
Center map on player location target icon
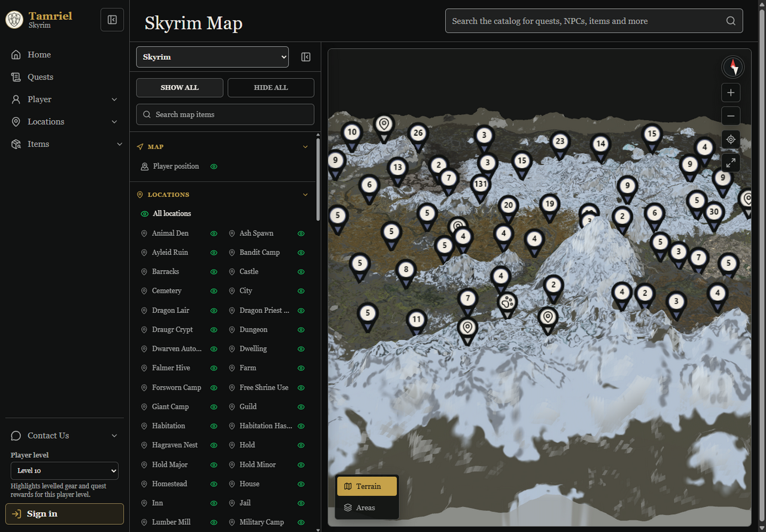(x=731, y=139)
